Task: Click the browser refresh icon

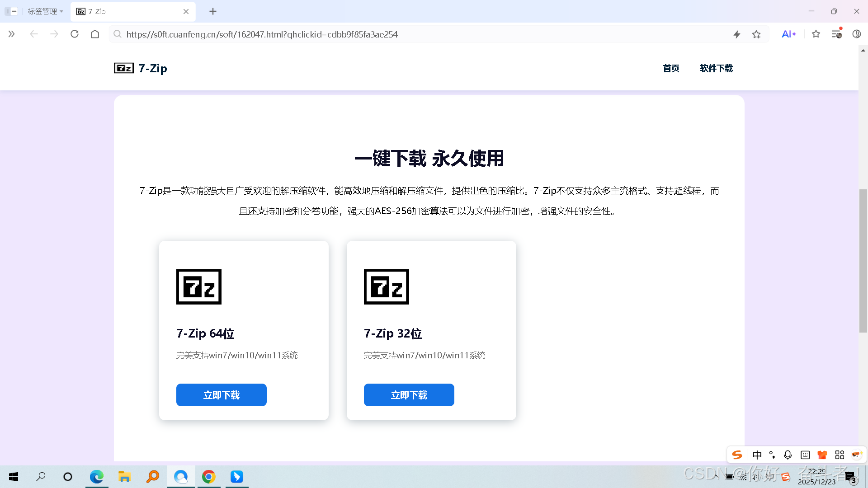Action: [75, 34]
